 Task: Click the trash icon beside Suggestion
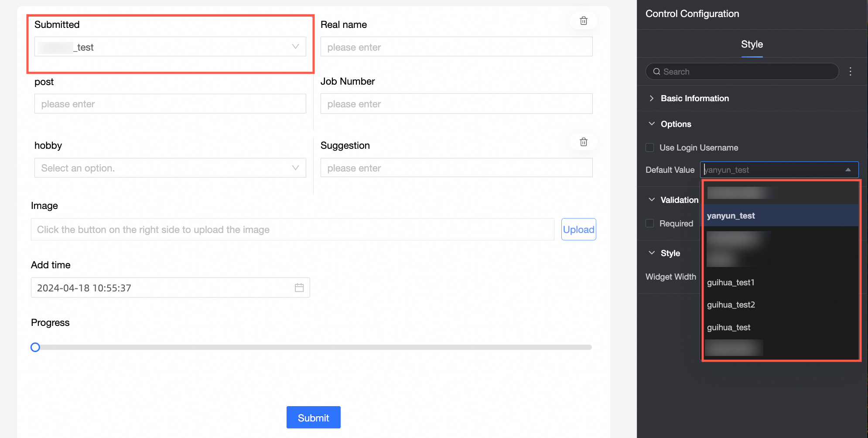(x=584, y=142)
